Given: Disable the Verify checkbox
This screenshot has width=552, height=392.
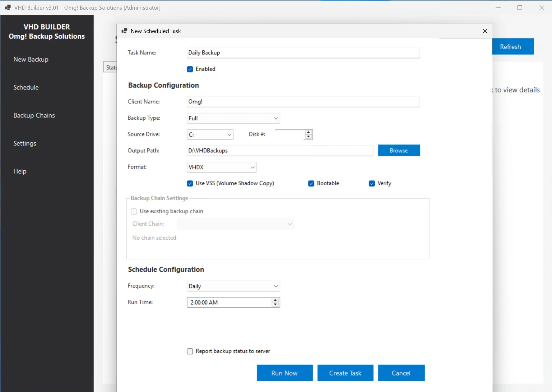Looking at the screenshot, I should (x=371, y=183).
